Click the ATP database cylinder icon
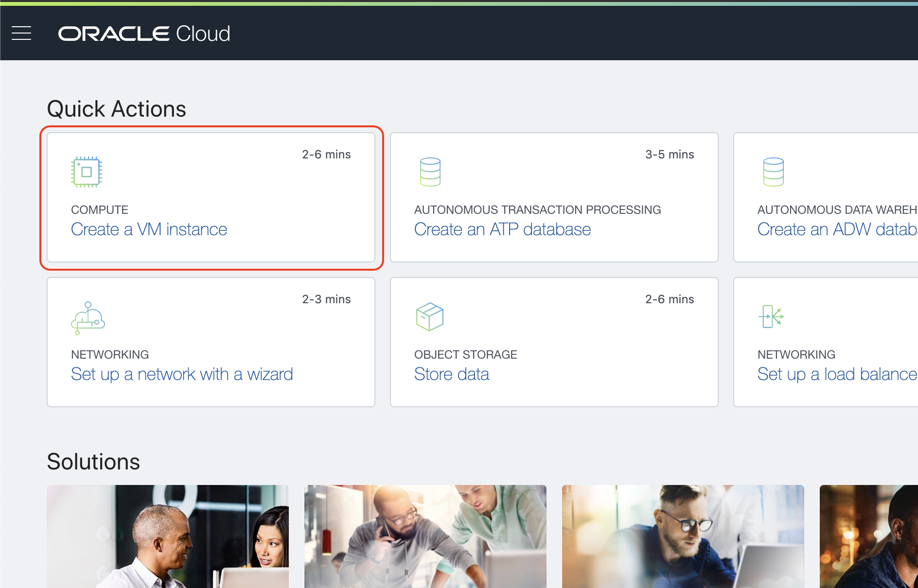 [430, 172]
